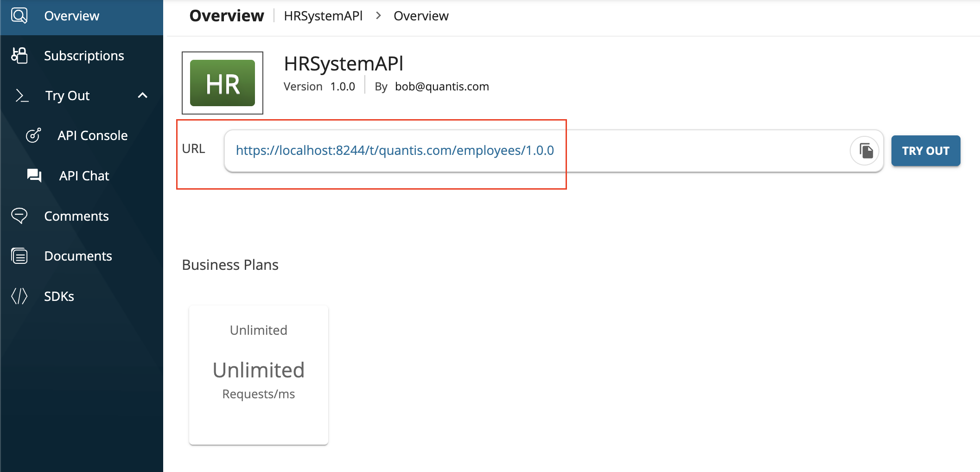Select the Comments speech icon

tap(19, 216)
